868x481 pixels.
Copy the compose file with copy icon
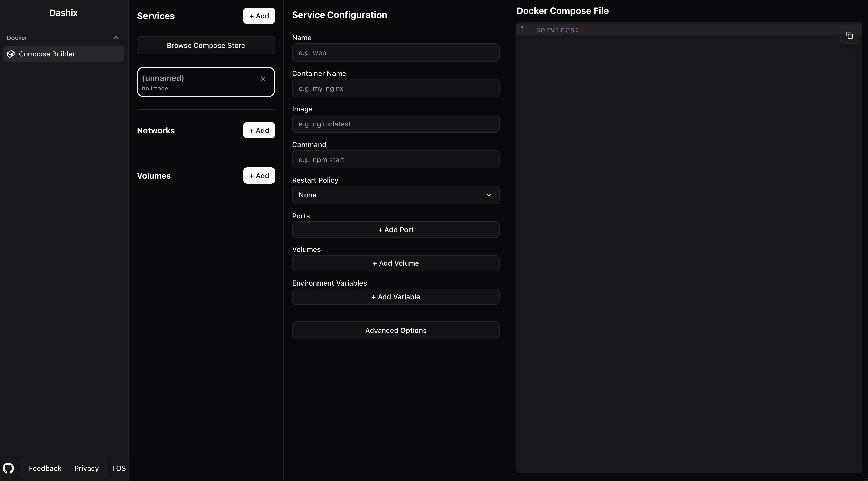pos(849,35)
